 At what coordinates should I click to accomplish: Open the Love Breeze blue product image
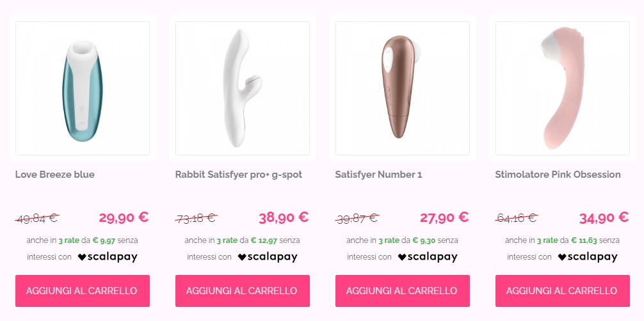(x=83, y=88)
